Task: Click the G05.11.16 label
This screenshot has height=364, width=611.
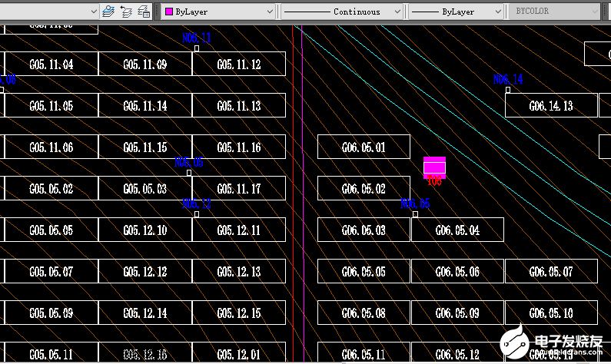Action: pos(239,147)
